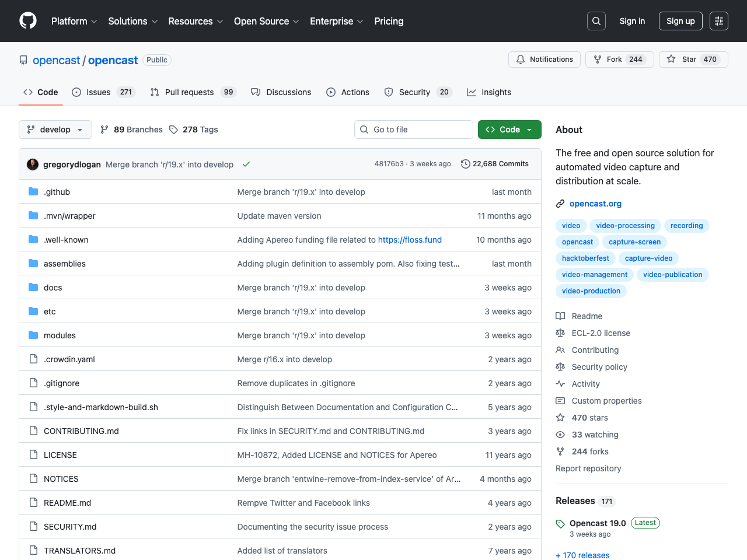Click the modules folder icon

[33, 335]
